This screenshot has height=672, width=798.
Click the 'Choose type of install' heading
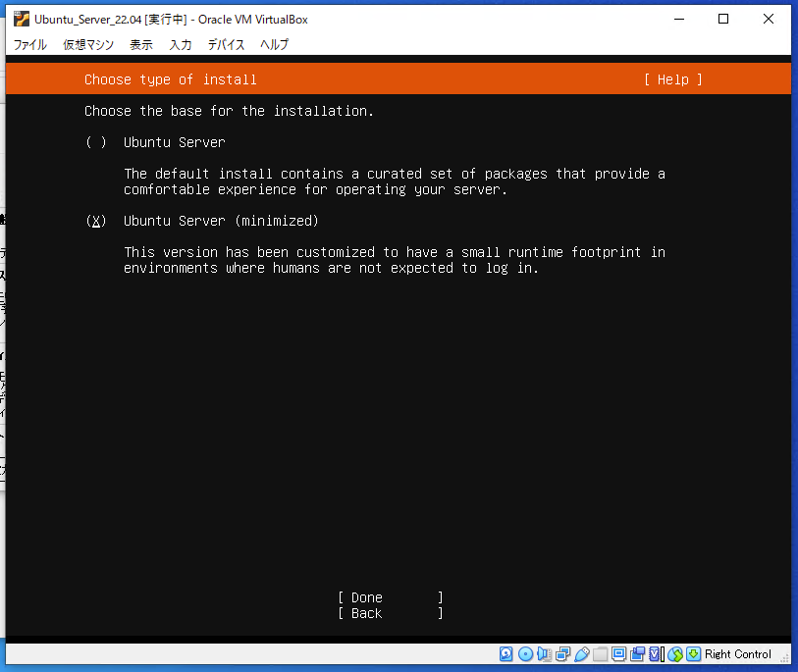(x=171, y=79)
